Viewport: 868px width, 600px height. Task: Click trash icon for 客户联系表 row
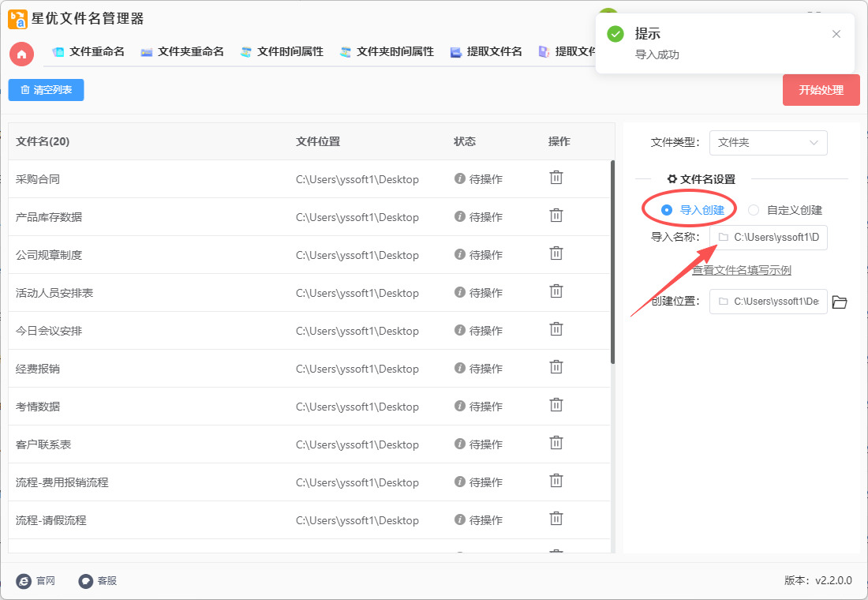click(556, 444)
